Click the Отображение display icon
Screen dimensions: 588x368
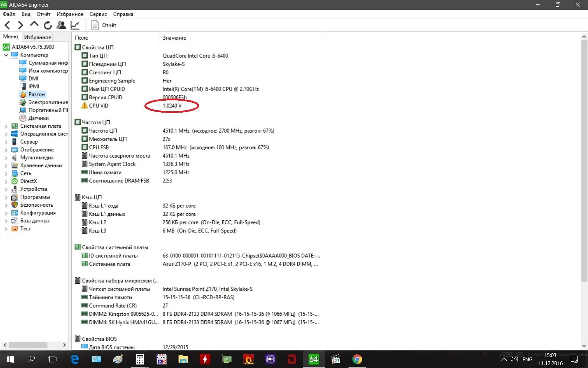pyautogui.click(x=14, y=149)
